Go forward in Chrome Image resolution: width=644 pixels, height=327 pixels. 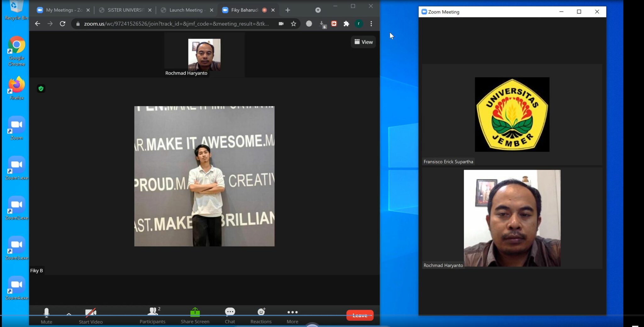point(50,24)
